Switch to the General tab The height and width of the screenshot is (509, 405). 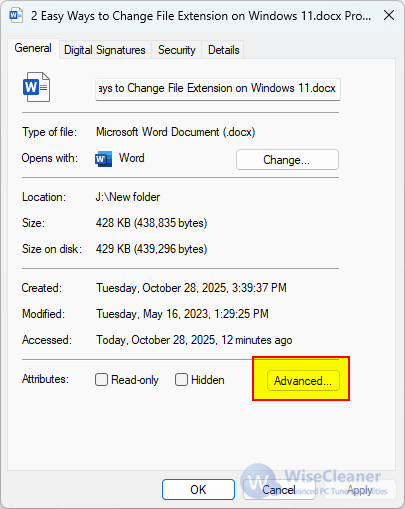click(x=33, y=49)
